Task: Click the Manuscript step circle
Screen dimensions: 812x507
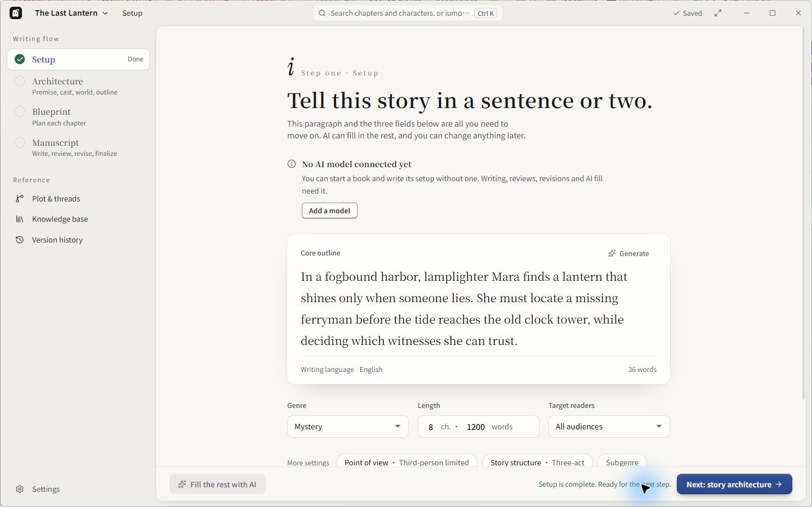Action: [x=20, y=142]
